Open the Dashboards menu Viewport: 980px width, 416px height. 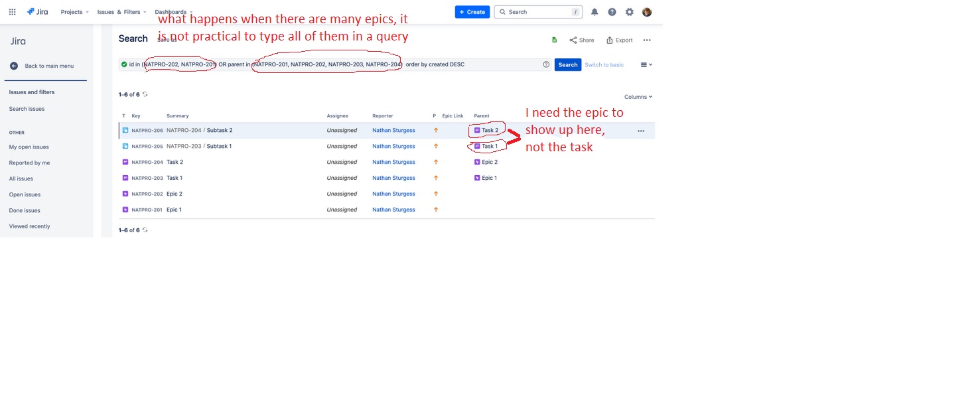pyautogui.click(x=170, y=11)
